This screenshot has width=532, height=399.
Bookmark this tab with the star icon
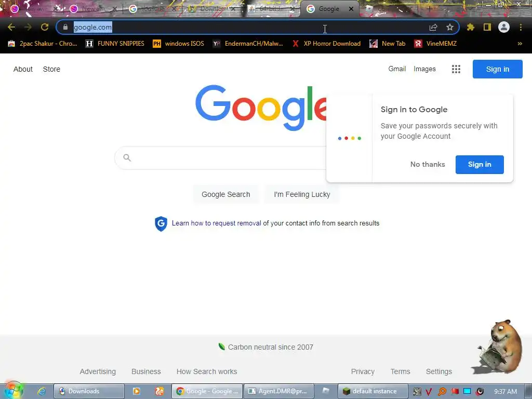450,27
